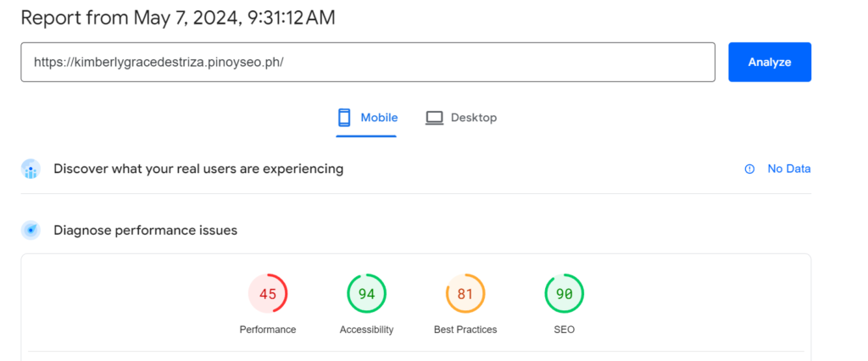Click the SEO label

(564, 330)
